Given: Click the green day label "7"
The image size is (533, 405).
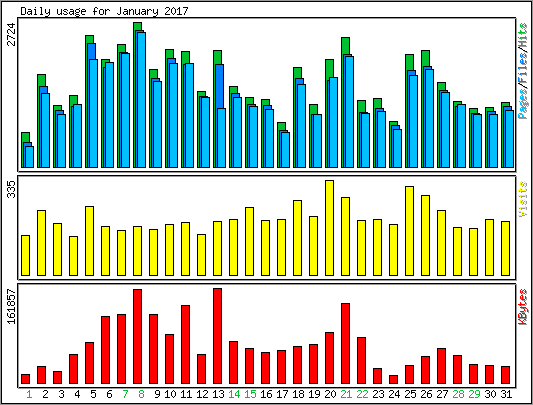Looking at the screenshot, I should coord(125,394).
